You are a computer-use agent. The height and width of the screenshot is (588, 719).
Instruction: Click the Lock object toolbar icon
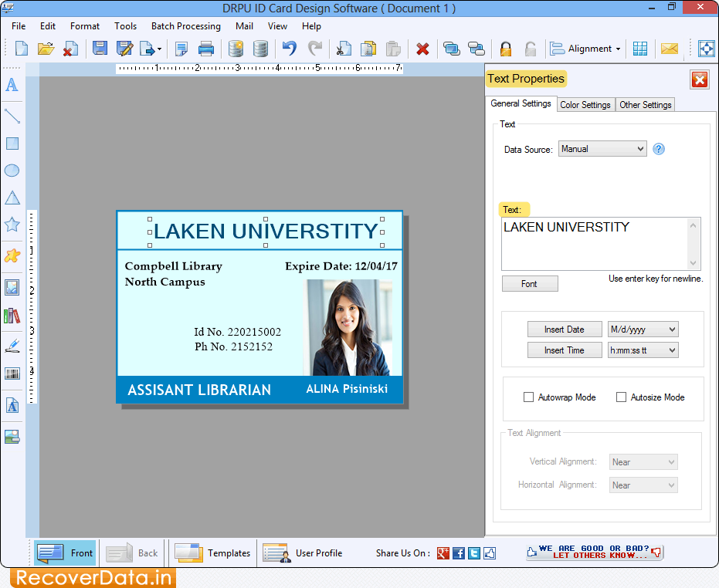pos(504,48)
